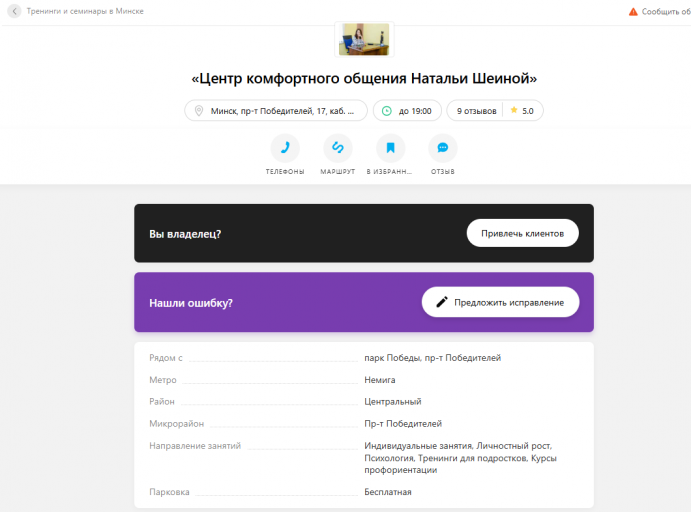Click the yellow star rating icon
Image resolution: width=691 pixels, height=512 pixels.
513,110
